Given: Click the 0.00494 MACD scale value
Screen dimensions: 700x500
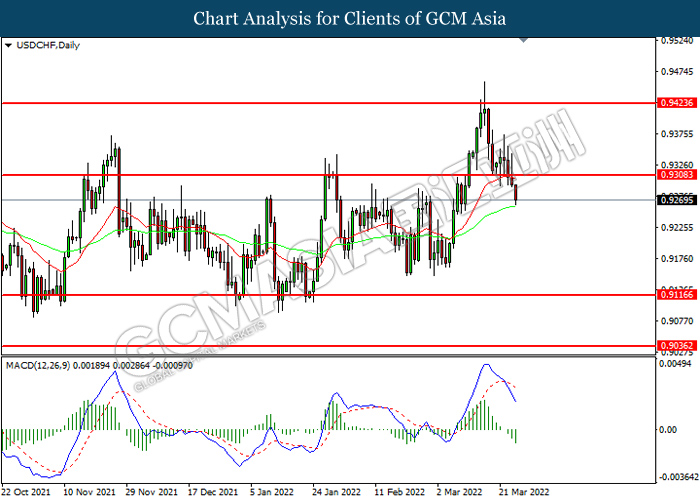Looking at the screenshot, I should (x=675, y=364).
